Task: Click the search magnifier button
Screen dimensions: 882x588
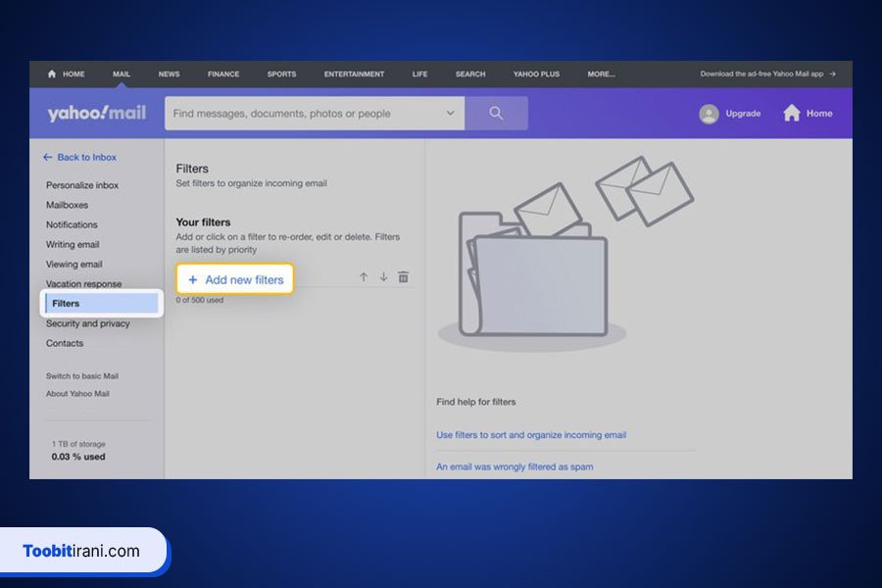Action: coord(496,114)
